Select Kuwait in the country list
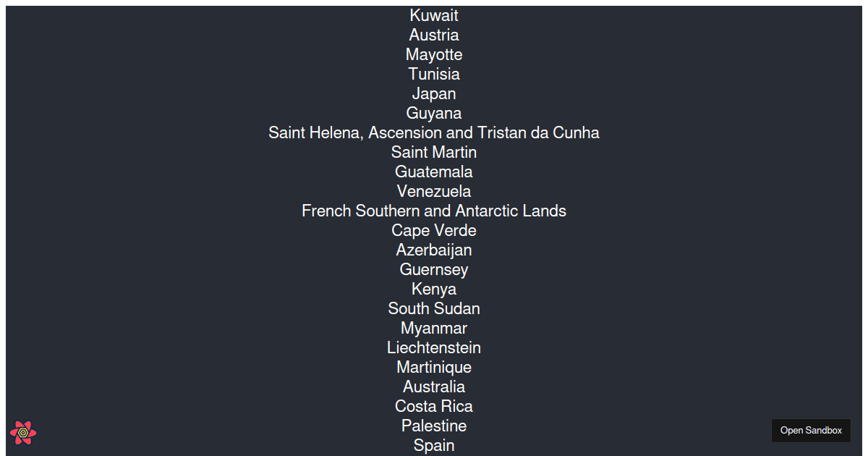This screenshot has width=868, height=456. tap(434, 15)
